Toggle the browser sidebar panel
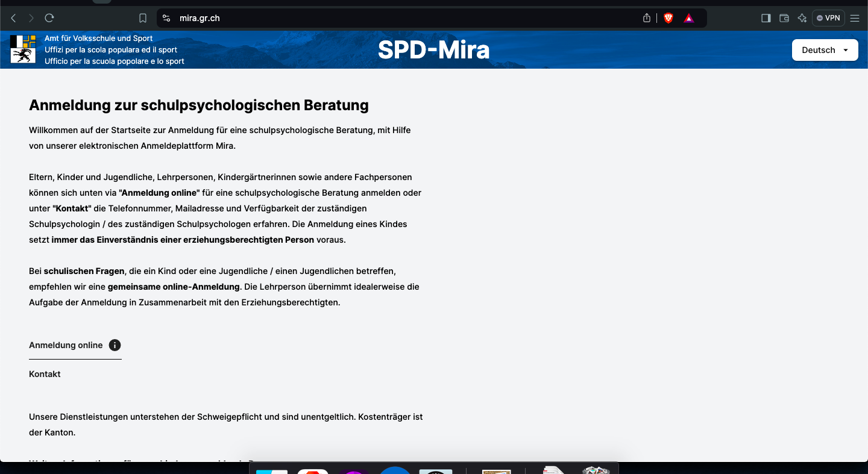Image resolution: width=868 pixels, height=474 pixels. [766, 18]
